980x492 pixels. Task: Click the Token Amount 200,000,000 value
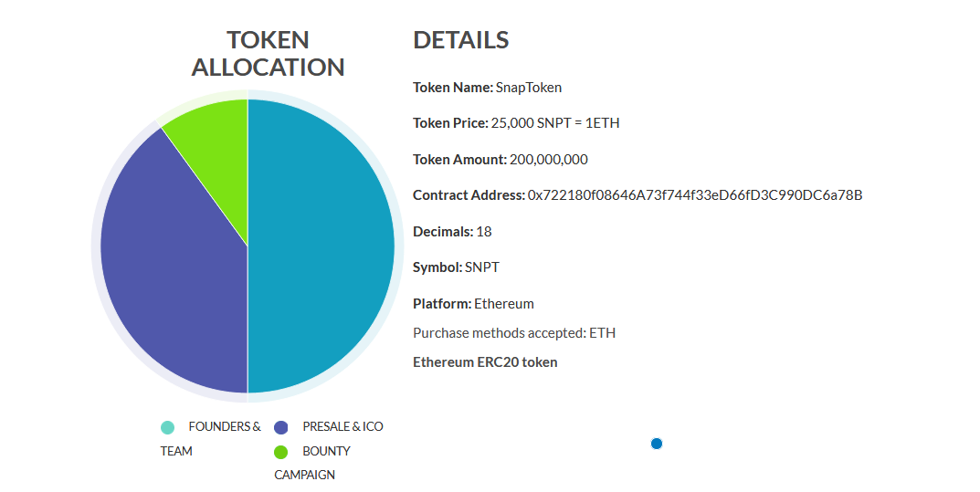pos(549,159)
